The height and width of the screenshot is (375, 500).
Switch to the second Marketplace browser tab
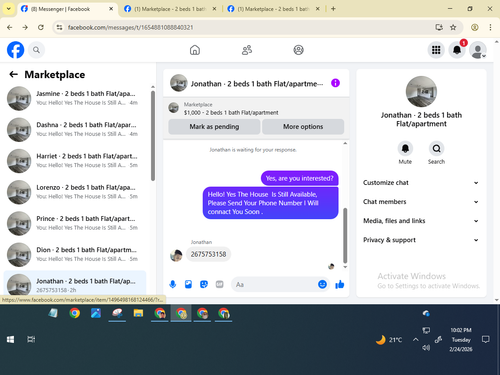click(170, 9)
